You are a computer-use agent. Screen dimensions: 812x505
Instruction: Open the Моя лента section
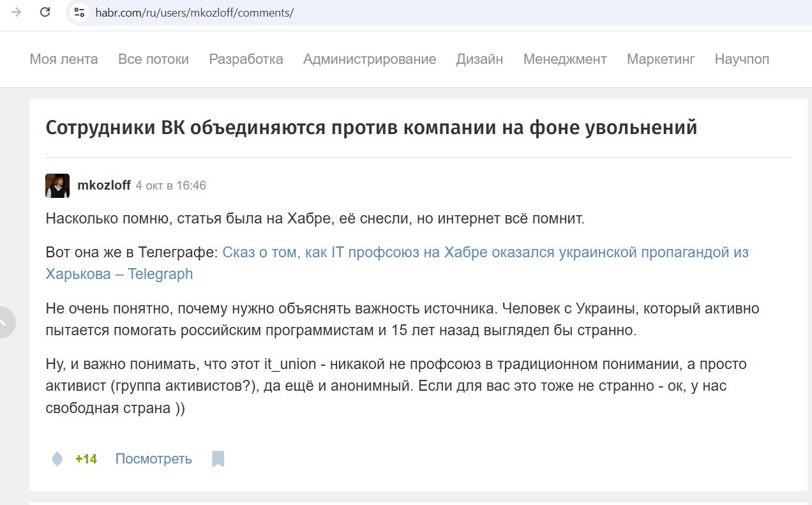[x=64, y=59]
